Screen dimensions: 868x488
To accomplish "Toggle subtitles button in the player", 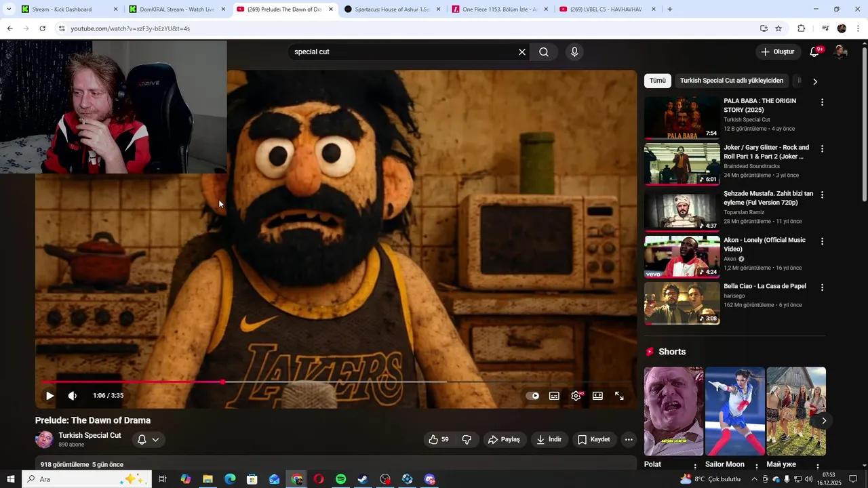I will pos(554,396).
